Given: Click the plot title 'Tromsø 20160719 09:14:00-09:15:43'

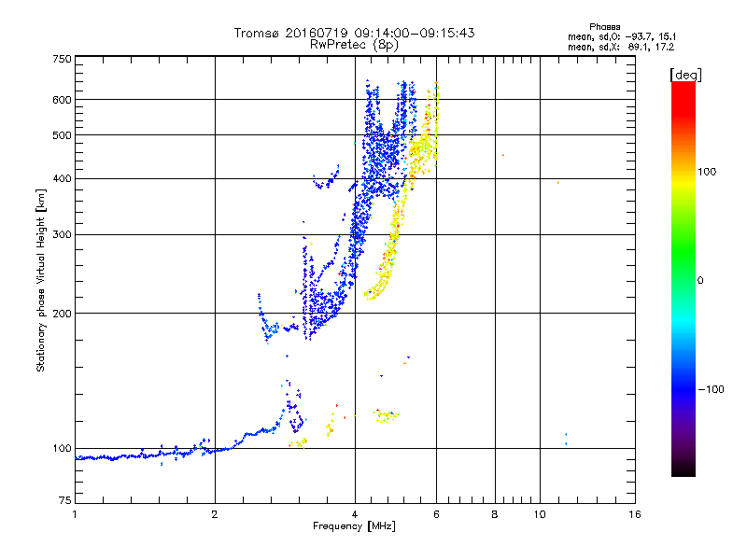Looking at the screenshot, I should click(x=354, y=33).
